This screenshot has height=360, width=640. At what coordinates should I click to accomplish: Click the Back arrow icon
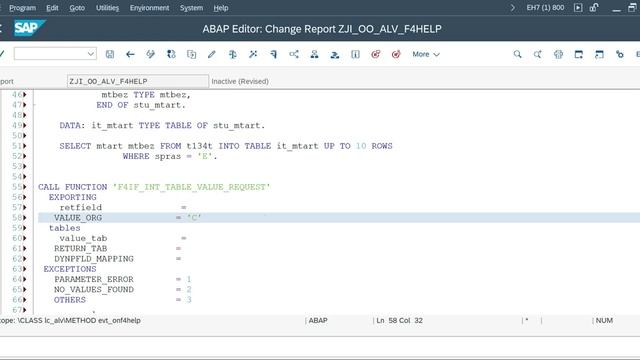click(130, 54)
